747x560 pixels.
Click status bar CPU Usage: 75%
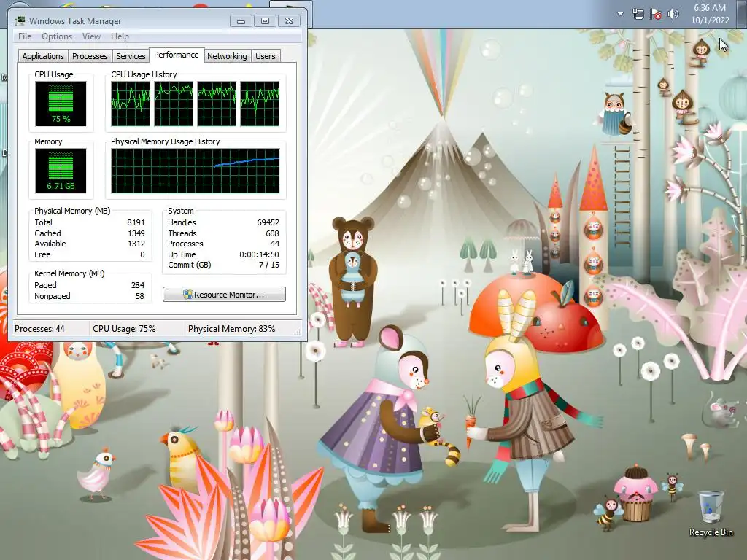pyautogui.click(x=124, y=329)
